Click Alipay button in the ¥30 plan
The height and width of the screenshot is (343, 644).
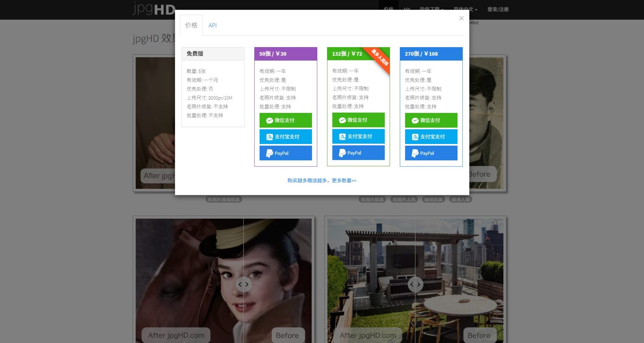[x=285, y=137]
